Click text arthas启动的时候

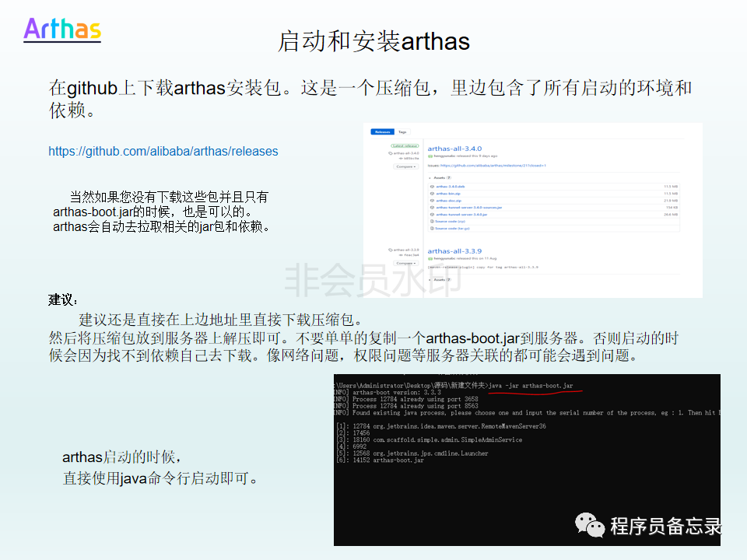pos(121,457)
